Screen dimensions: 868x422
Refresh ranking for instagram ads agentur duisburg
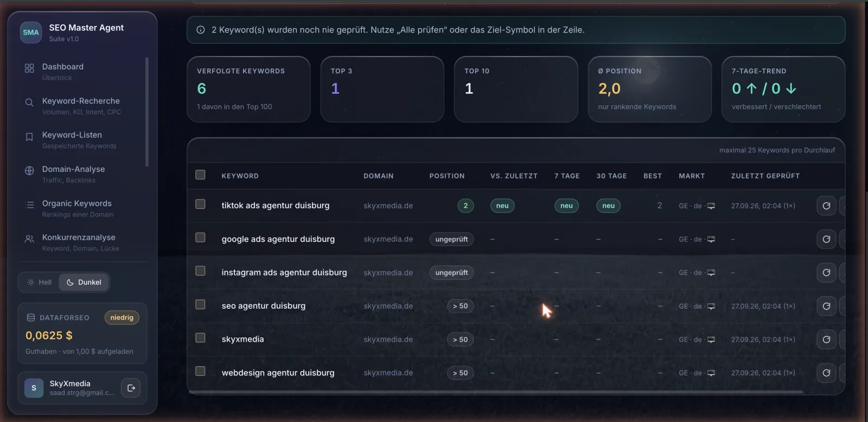(x=826, y=272)
